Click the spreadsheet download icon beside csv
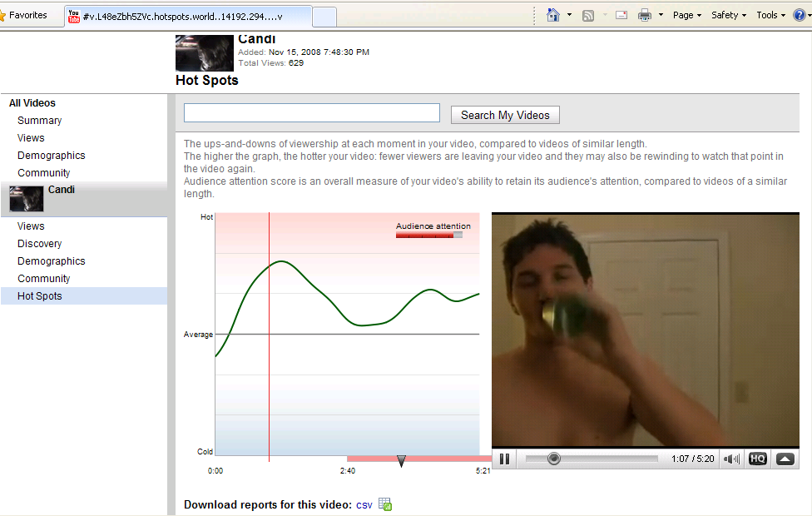 [x=385, y=504]
